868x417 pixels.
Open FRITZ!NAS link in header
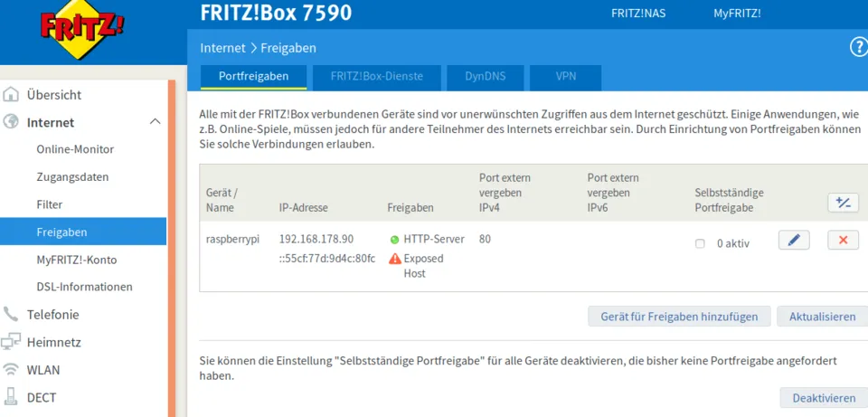tap(637, 14)
